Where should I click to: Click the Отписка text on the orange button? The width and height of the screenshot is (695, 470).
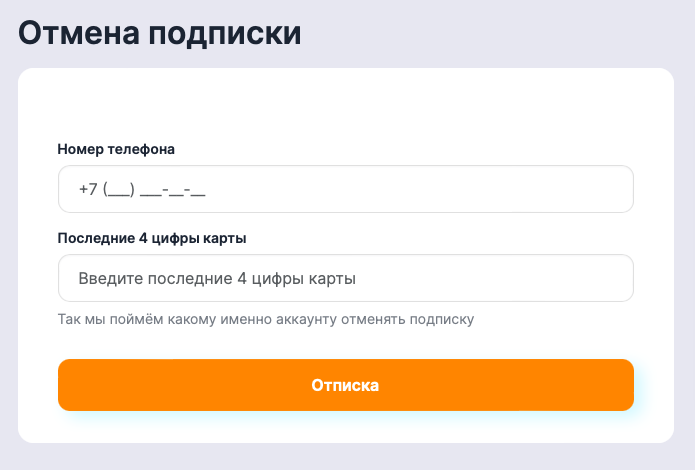pos(345,385)
